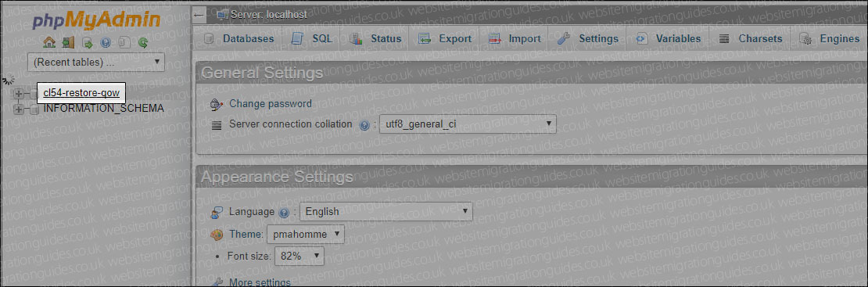Open the utf8_general_ci collation dropdown
The height and width of the screenshot is (287, 868).
point(467,124)
